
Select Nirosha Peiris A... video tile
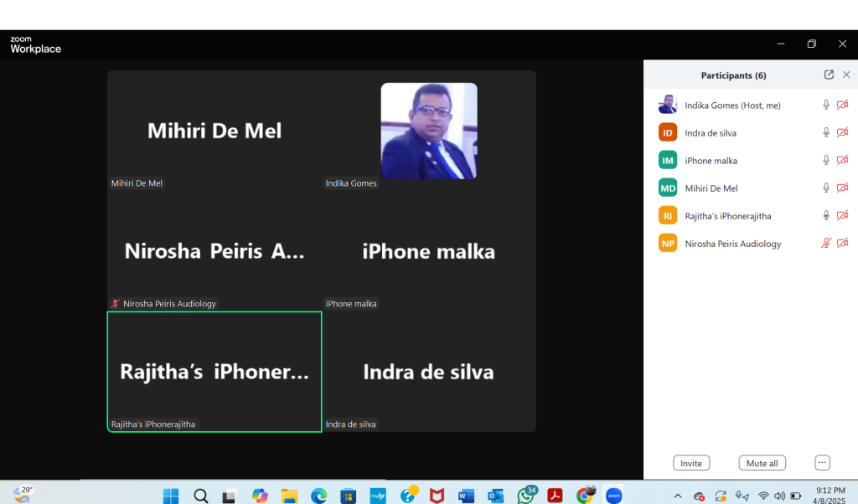[214, 251]
